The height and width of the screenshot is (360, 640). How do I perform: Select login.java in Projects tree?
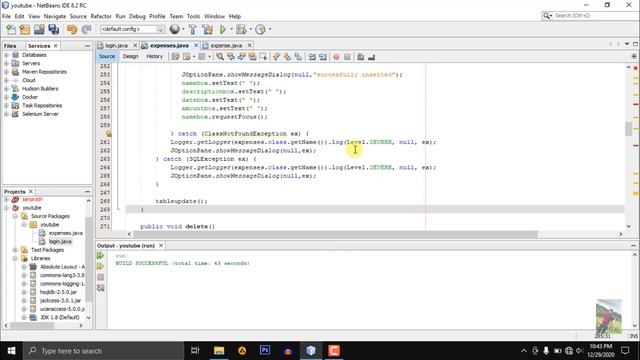coord(60,242)
